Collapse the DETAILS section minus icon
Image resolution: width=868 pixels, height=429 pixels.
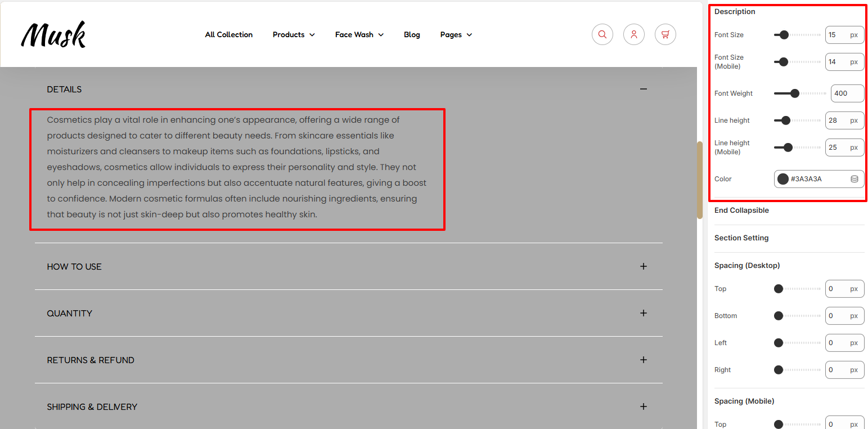tap(644, 89)
